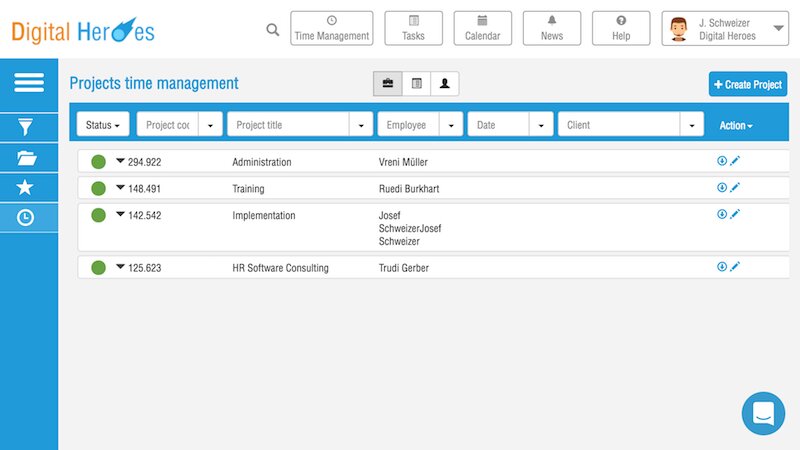This screenshot has width=800, height=450.
Task: Expand the 142.542 Implementation project row
Action: coord(120,213)
